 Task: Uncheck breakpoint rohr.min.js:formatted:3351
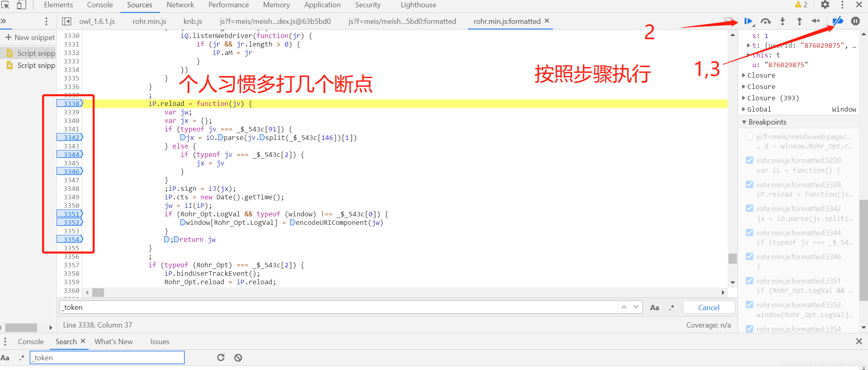click(x=749, y=281)
